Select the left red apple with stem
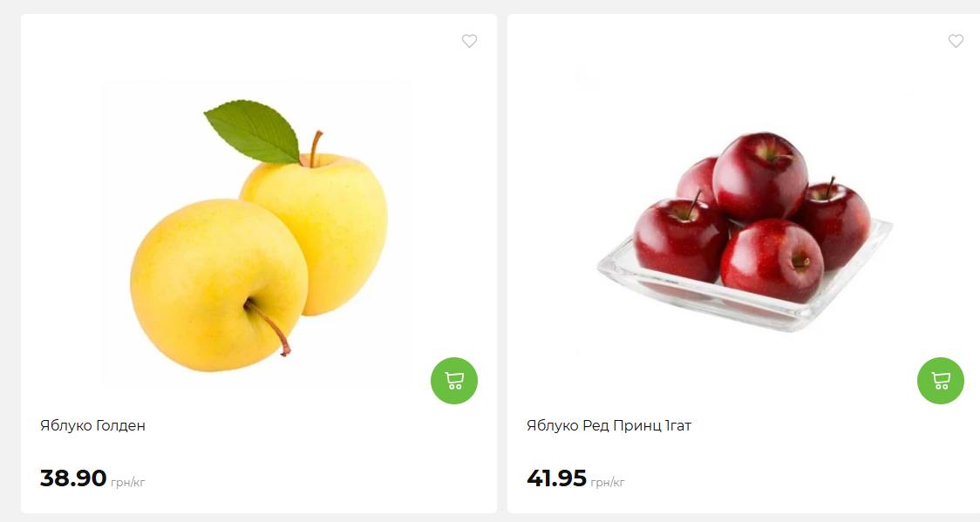980x522 pixels. click(680, 239)
